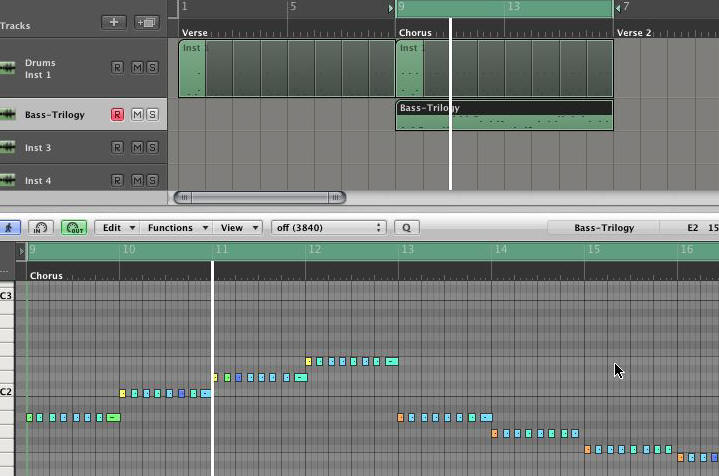This screenshot has width=719, height=476.
Task: Select the Verse 2 marker in arrange
Action: (634, 33)
